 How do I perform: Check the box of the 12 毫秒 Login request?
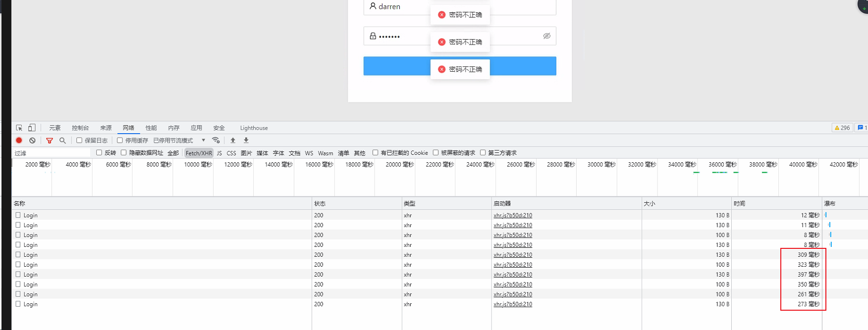18,215
